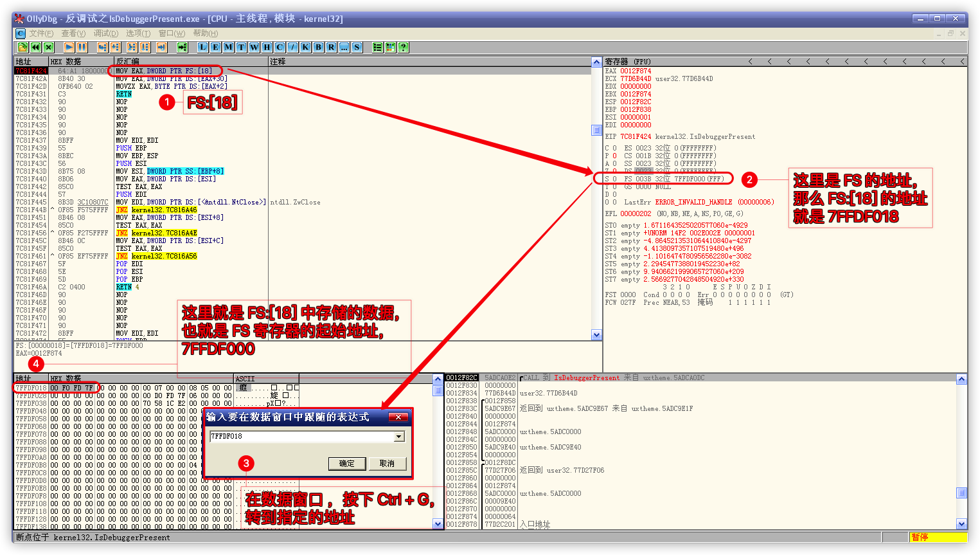Image resolution: width=980 pixels, height=555 pixels.
Task: Pause execution using the pause icon
Action: point(82,47)
